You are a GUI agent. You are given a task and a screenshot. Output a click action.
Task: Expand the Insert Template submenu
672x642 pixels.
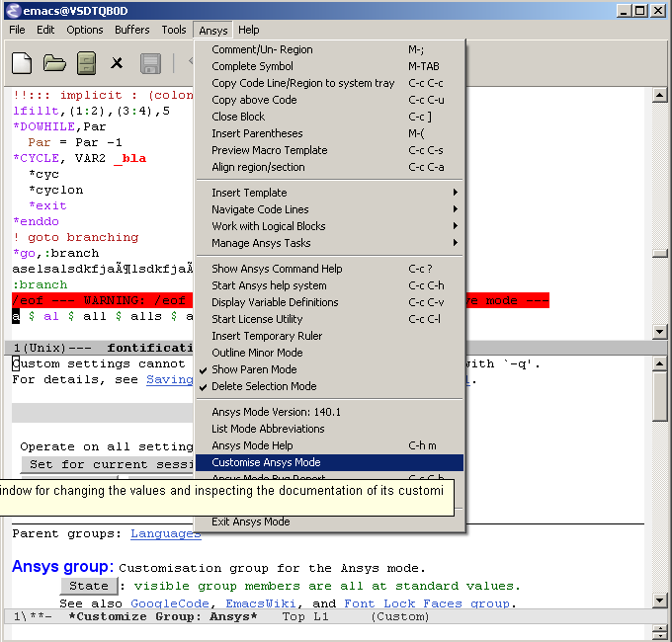point(329,193)
